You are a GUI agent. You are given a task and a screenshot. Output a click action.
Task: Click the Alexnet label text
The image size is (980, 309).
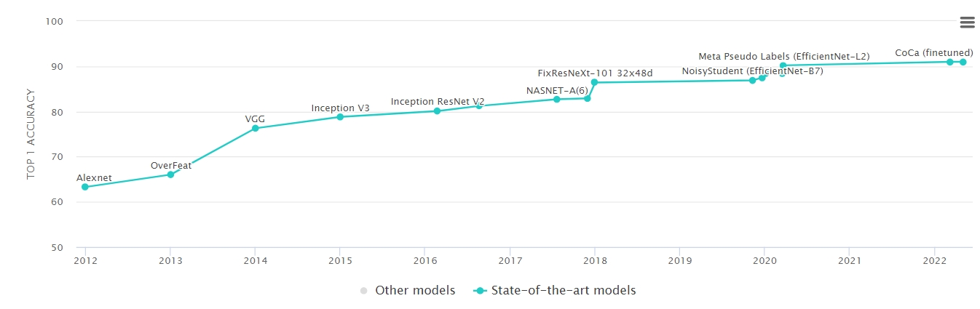click(94, 177)
